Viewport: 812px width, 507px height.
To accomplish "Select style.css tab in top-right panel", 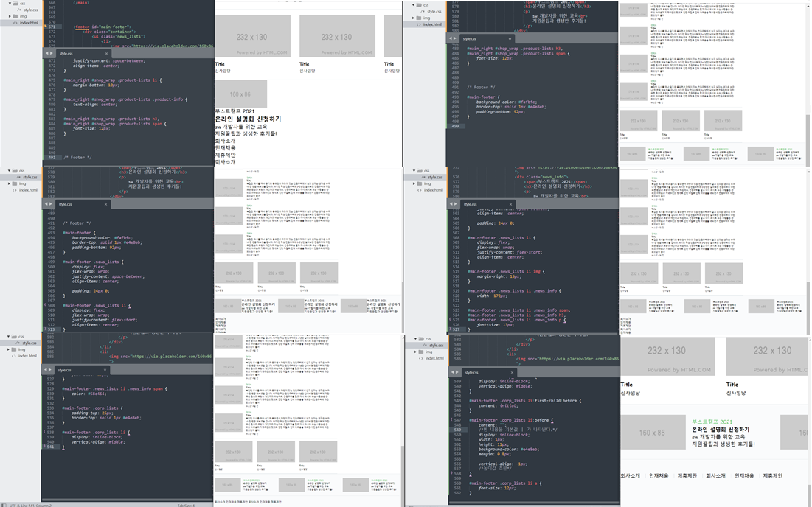I will [x=487, y=38].
